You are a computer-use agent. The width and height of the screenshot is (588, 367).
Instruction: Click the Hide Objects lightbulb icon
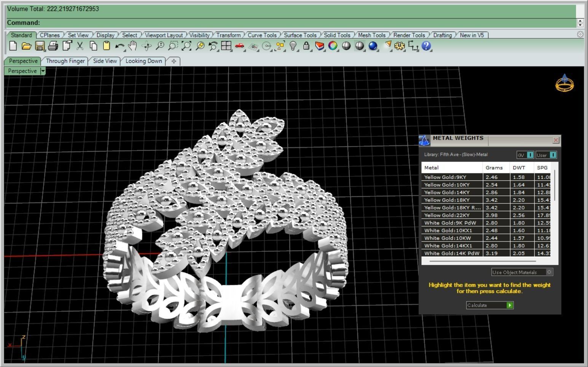(x=293, y=46)
